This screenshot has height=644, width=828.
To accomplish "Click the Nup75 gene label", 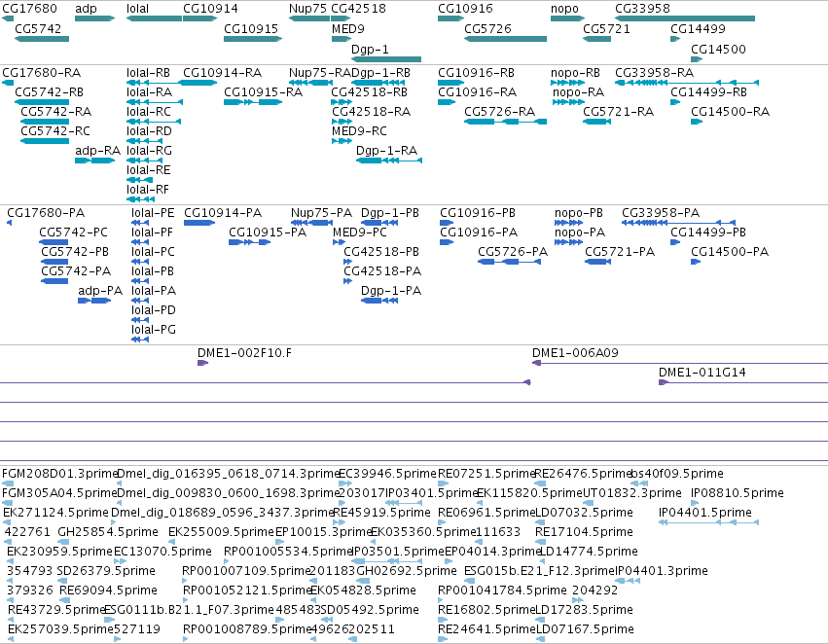I will [307, 9].
